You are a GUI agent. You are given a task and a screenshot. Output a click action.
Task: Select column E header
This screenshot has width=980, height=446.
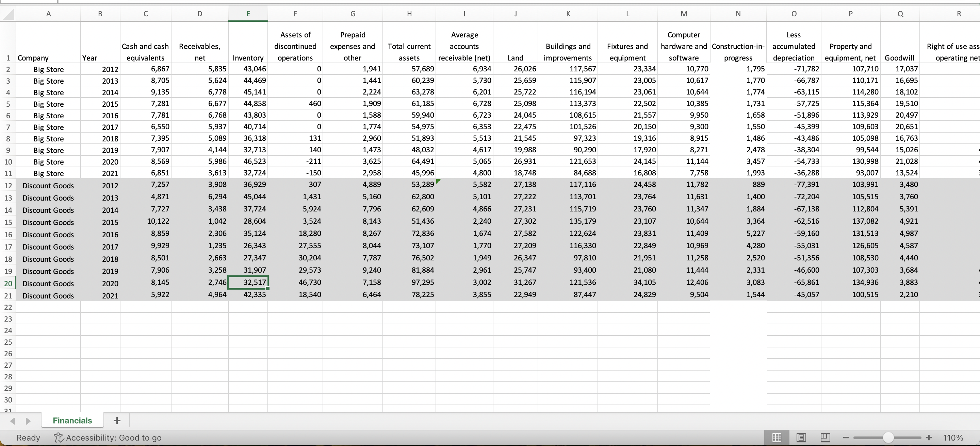(x=248, y=14)
